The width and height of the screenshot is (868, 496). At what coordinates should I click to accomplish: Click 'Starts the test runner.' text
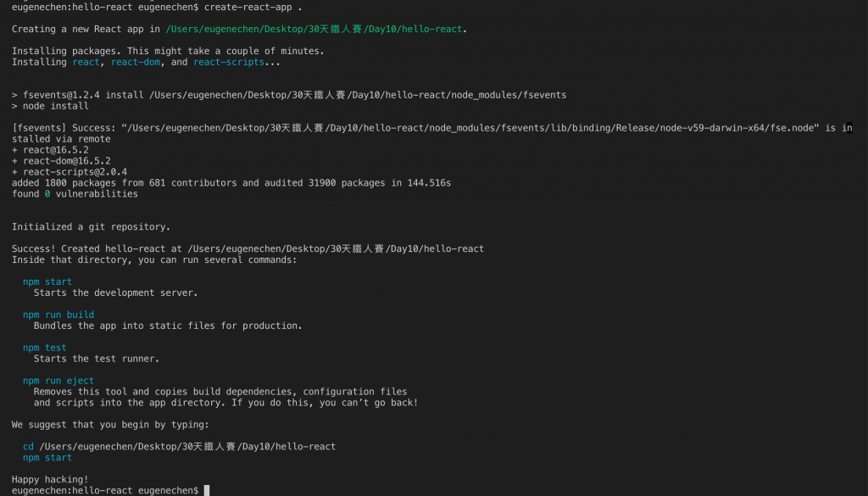pyautogui.click(x=97, y=359)
